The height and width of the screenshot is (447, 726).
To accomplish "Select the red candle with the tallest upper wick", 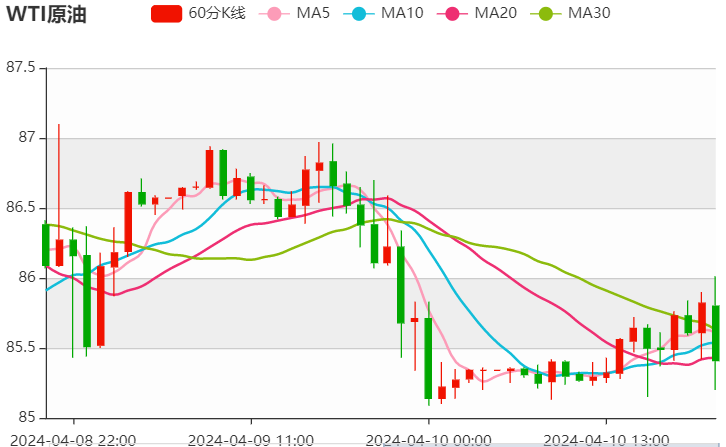I will pos(59,252).
